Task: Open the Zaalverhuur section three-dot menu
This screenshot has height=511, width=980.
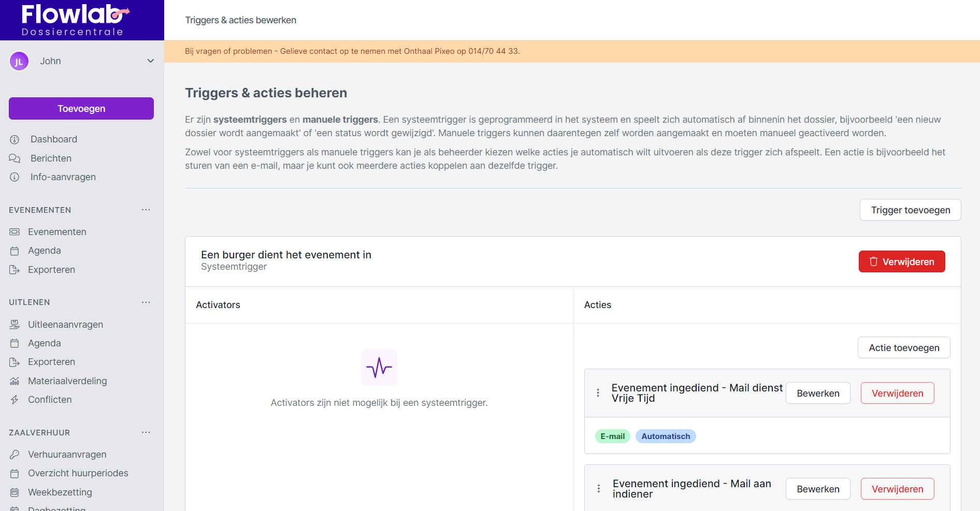Action: pyautogui.click(x=146, y=433)
